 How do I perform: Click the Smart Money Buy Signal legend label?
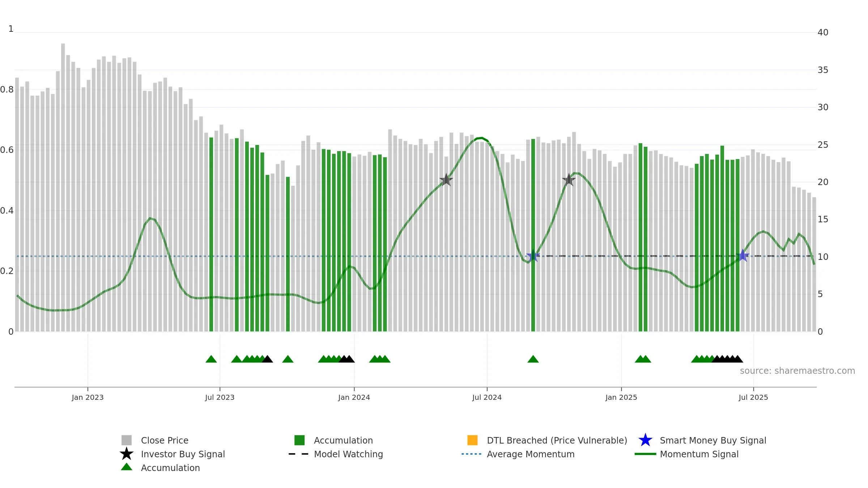pyautogui.click(x=713, y=441)
